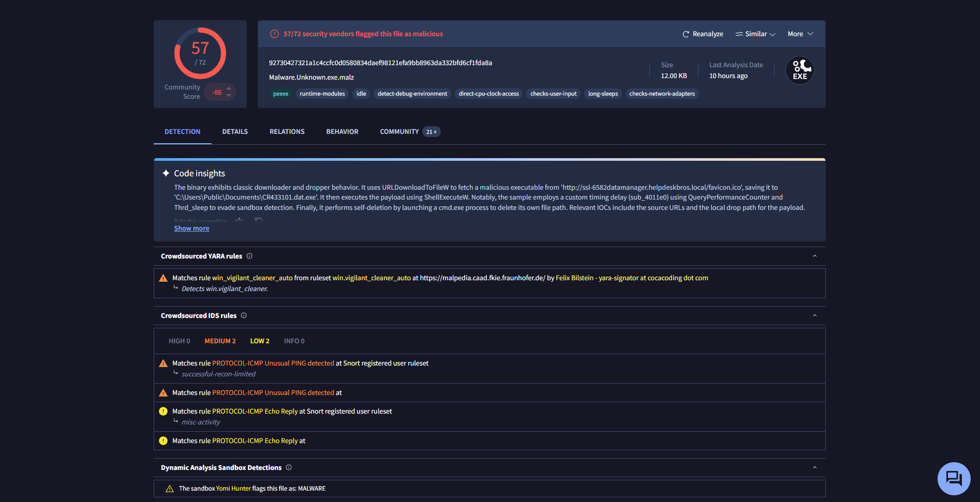Click the Reanalyze refresh icon
Screen dimensions: 980x502
pos(686,34)
